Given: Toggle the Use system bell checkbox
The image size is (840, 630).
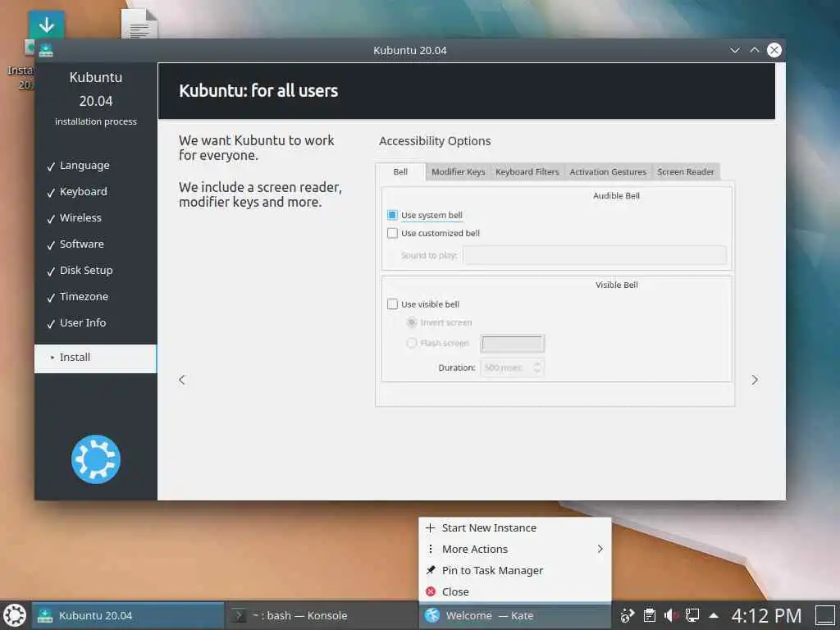Looking at the screenshot, I should tap(392, 215).
